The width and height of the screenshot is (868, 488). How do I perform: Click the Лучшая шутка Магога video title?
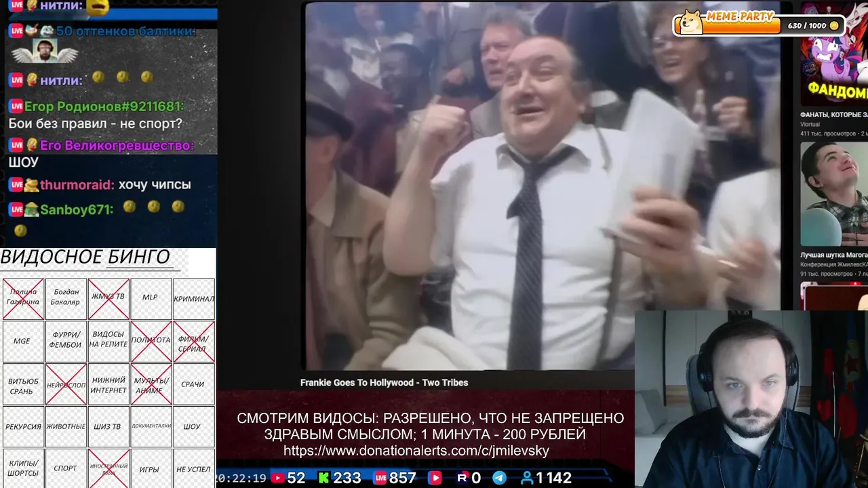[x=834, y=256]
